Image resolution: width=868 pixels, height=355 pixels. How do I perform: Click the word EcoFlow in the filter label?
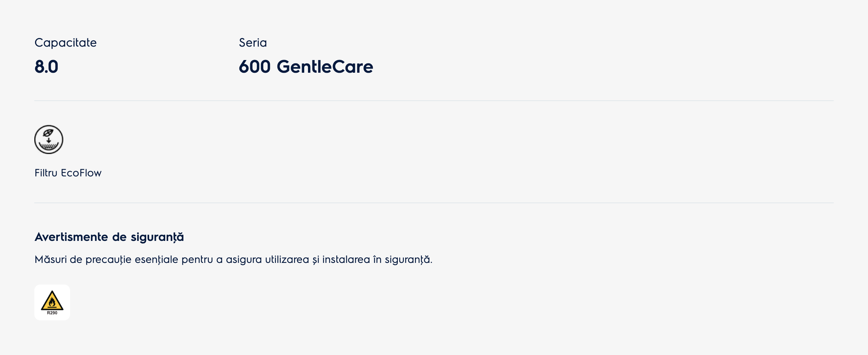[x=81, y=173]
